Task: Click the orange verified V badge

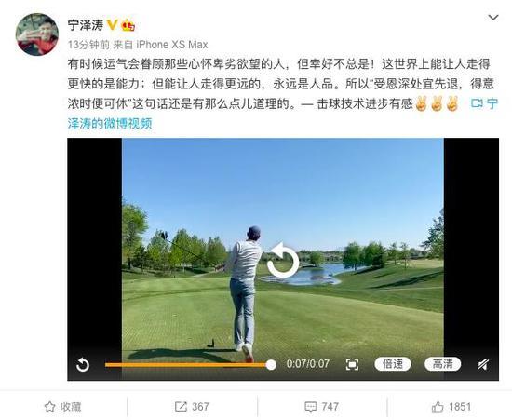Action: point(113,25)
